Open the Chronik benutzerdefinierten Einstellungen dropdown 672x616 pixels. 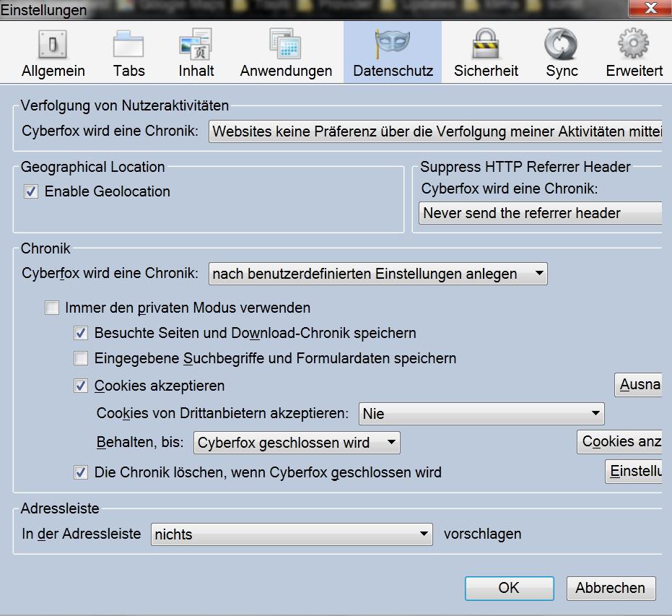(x=378, y=274)
